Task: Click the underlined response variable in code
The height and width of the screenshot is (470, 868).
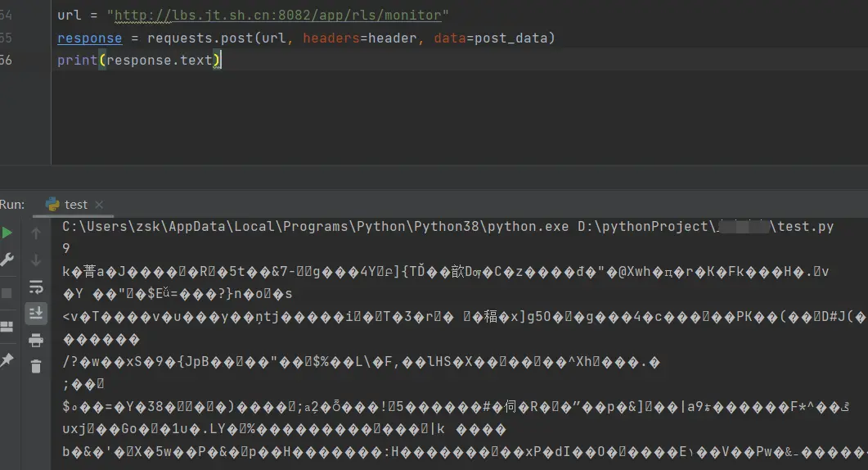Action: point(90,38)
